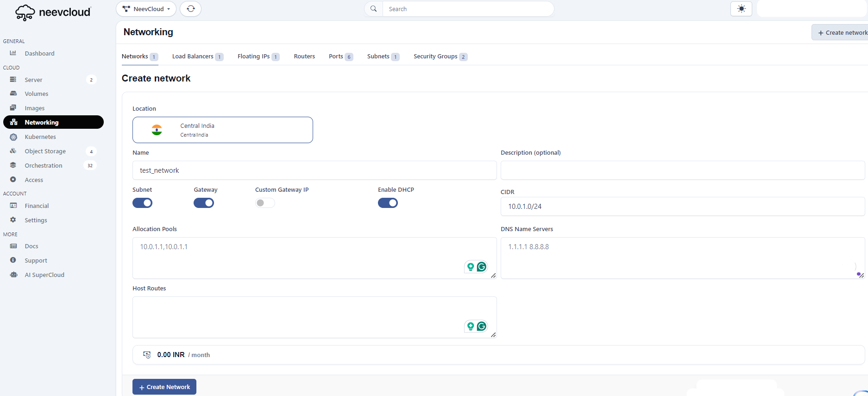Click the top-right Create network button
868x396 pixels.
click(842, 32)
